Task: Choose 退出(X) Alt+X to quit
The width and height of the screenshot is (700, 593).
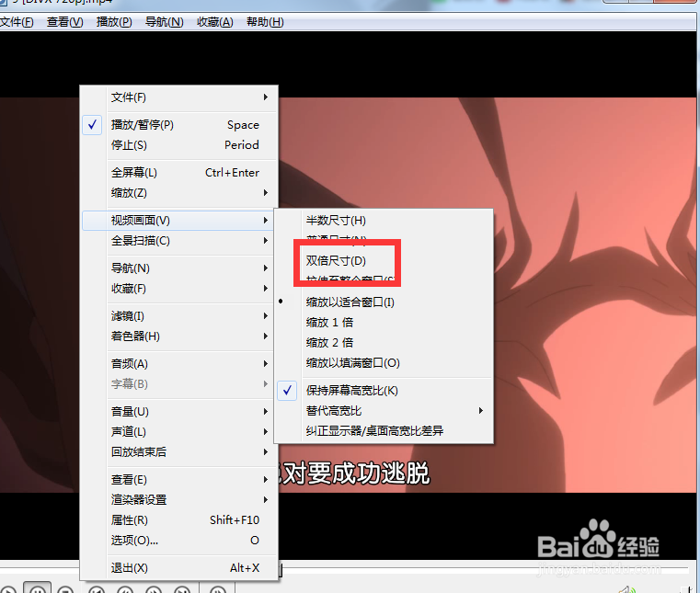Action: click(x=178, y=568)
